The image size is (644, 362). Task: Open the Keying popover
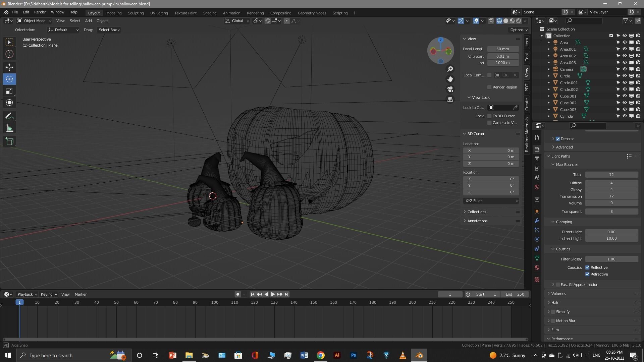click(x=49, y=294)
